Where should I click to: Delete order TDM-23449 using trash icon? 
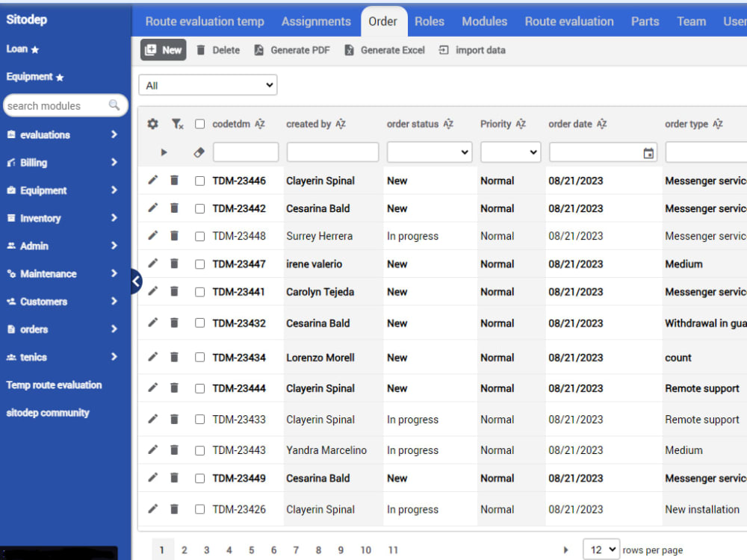[x=174, y=478]
